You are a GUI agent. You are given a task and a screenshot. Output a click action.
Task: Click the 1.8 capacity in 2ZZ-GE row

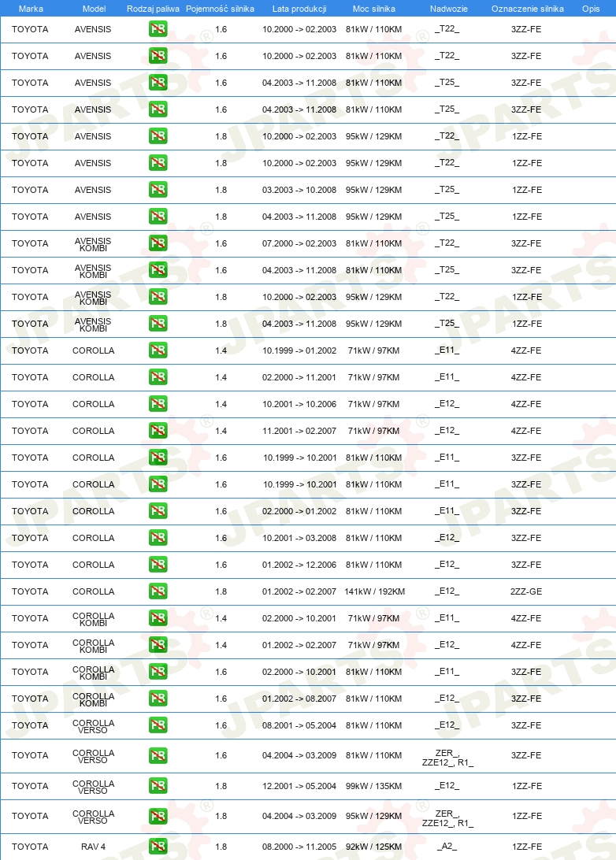221,591
